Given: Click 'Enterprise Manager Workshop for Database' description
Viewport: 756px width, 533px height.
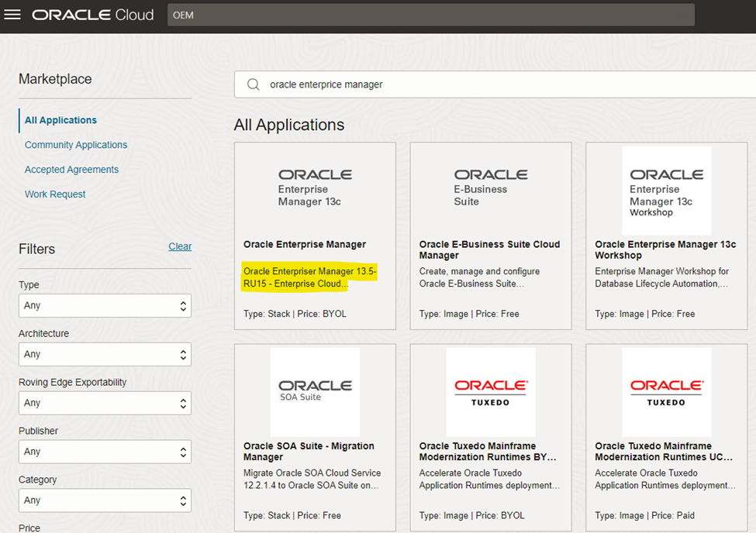Looking at the screenshot, I should coord(661,277).
